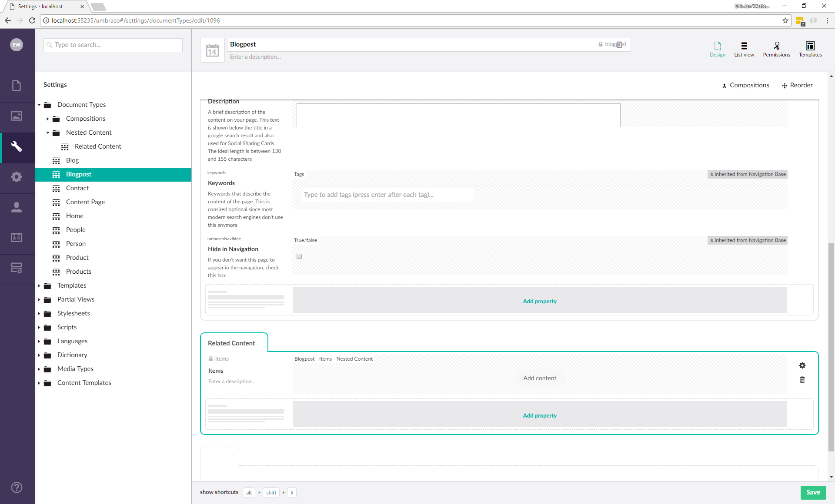Viewport: 835px width, 504px height.
Task: Open the Permissions tab
Action: 776,49
